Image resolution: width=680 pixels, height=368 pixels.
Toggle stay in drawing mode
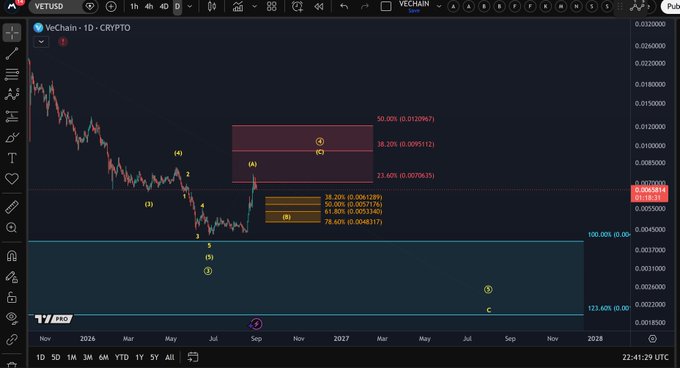click(12, 277)
